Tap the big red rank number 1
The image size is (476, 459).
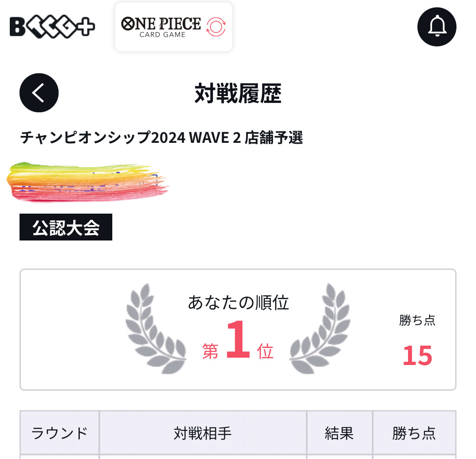[x=238, y=339]
